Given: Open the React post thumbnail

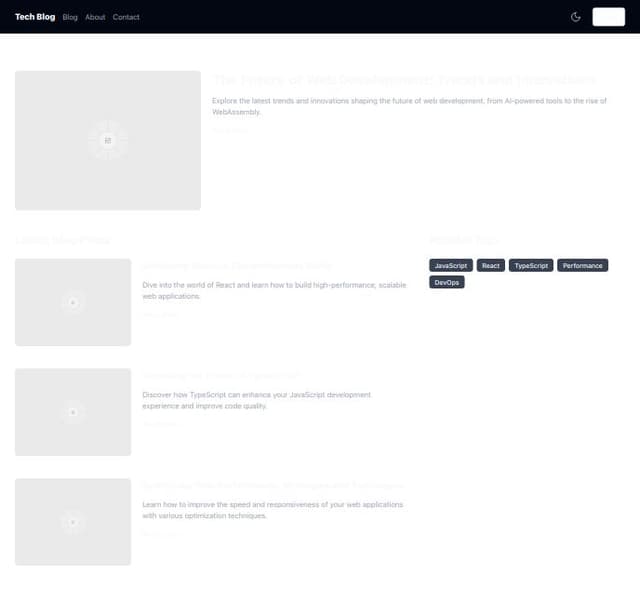Looking at the screenshot, I should [73, 302].
